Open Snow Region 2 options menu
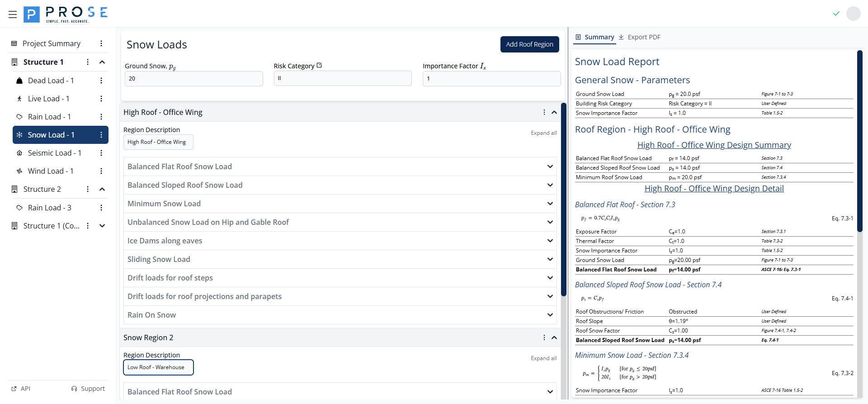The image size is (868, 404). click(544, 337)
